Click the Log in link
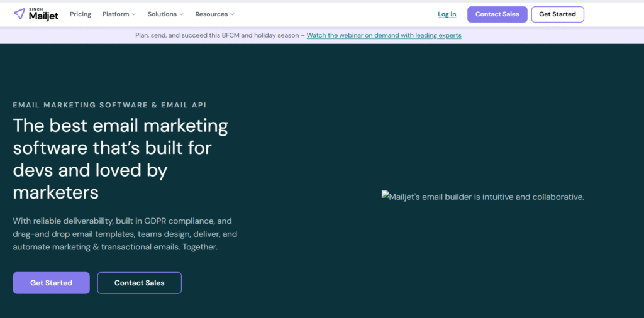 (x=447, y=14)
